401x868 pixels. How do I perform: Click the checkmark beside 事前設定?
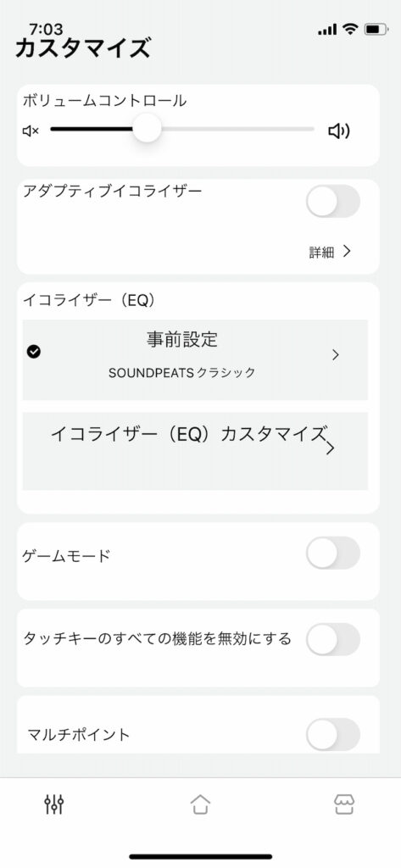[x=33, y=352]
